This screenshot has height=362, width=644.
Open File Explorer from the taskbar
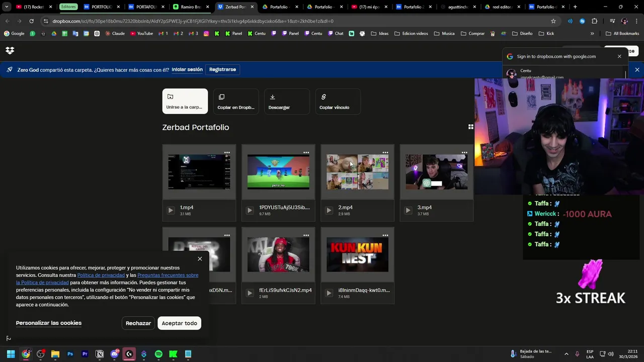[55, 354]
